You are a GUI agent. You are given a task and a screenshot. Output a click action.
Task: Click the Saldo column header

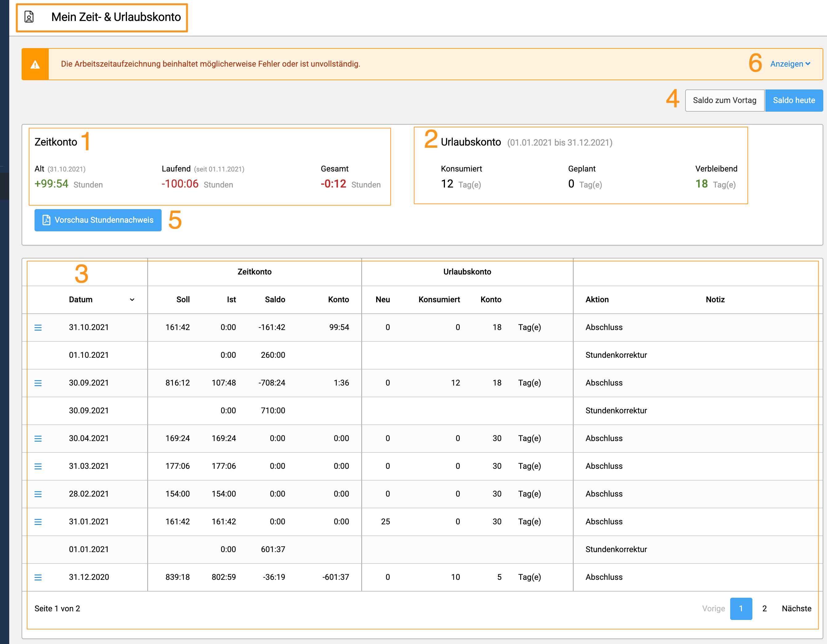[x=275, y=300]
